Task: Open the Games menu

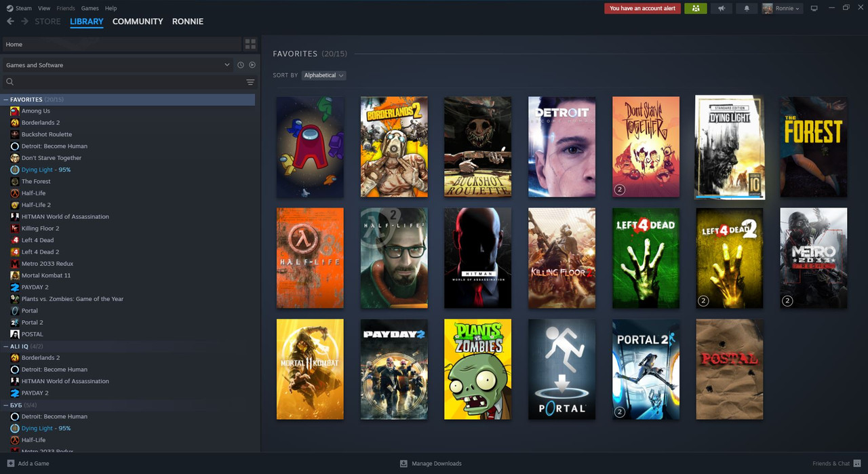Action: pyautogui.click(x=90, y=8)
